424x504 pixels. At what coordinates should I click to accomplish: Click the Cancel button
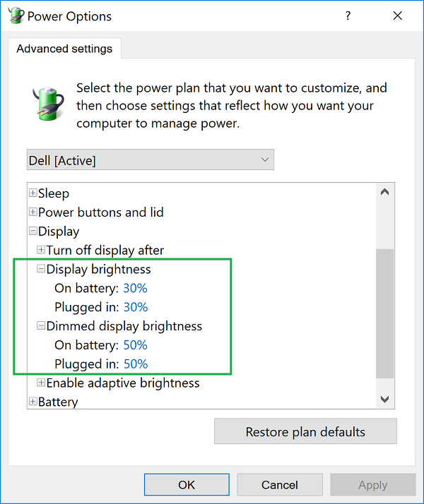[x=280, y=485]
